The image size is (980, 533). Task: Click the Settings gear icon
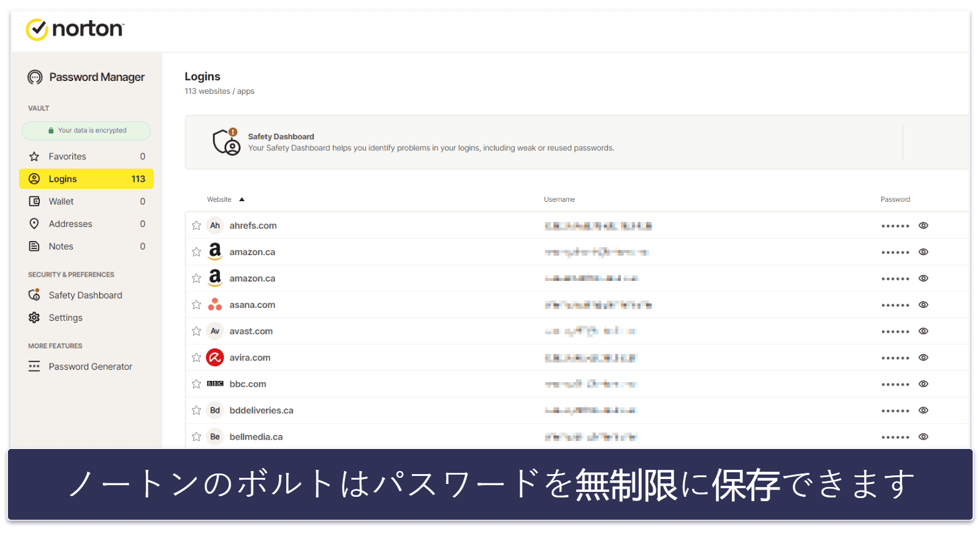click(x=34, y=318)
